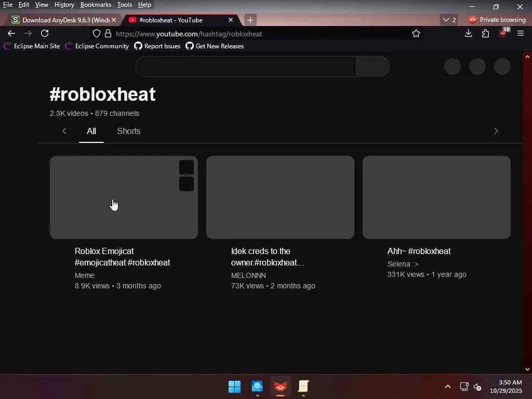Open the Windows Start menu

tap(234, 387)
